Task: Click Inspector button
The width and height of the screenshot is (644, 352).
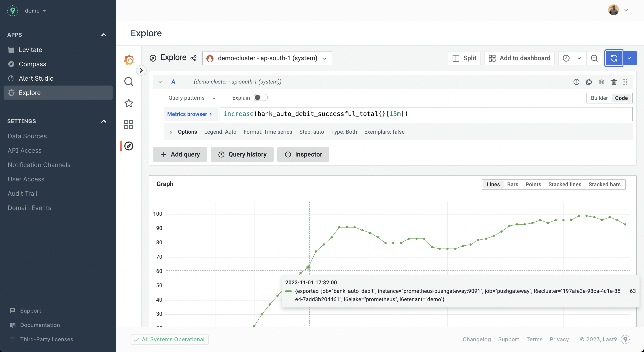Action: pos(303,154)
